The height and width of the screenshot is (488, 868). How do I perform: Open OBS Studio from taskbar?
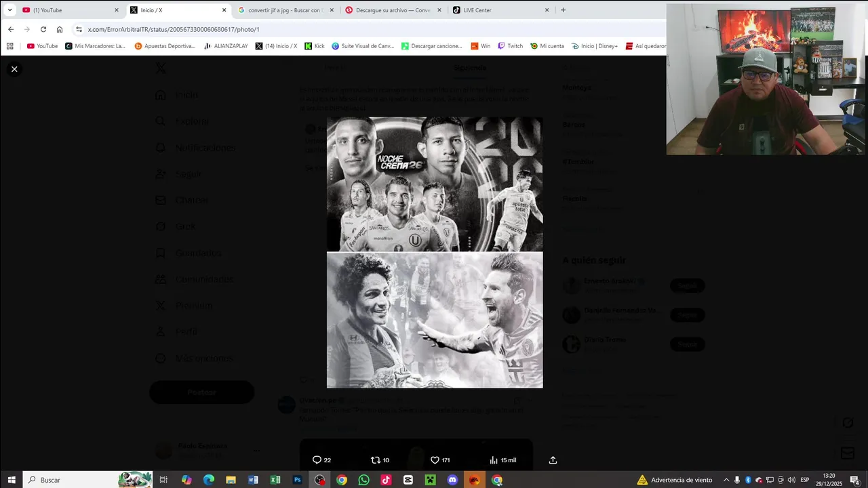[x=319, y=480]
